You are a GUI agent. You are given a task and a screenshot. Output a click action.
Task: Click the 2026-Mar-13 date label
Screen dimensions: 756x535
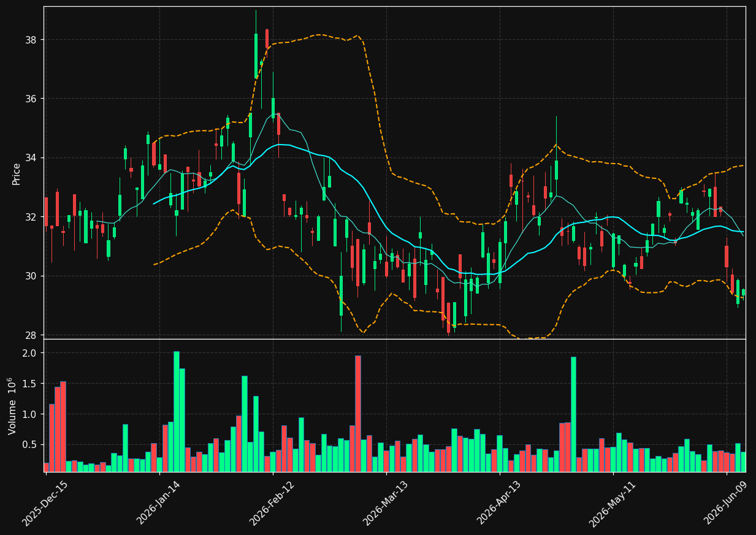tap(386, 504)
